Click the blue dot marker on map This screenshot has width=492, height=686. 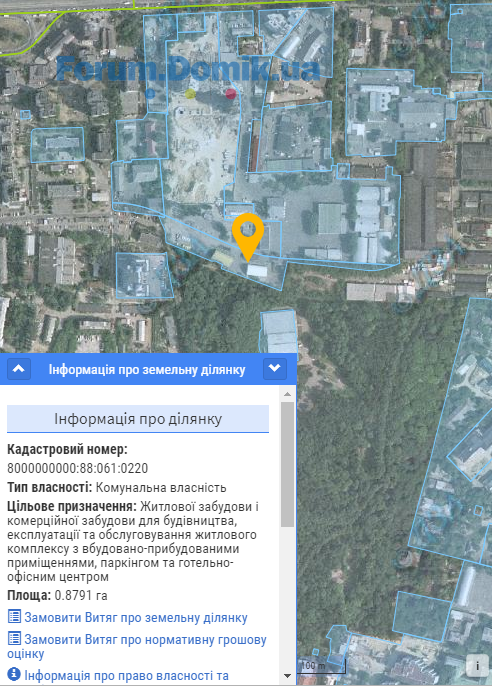pyautogui.click(x=150, y=94)
